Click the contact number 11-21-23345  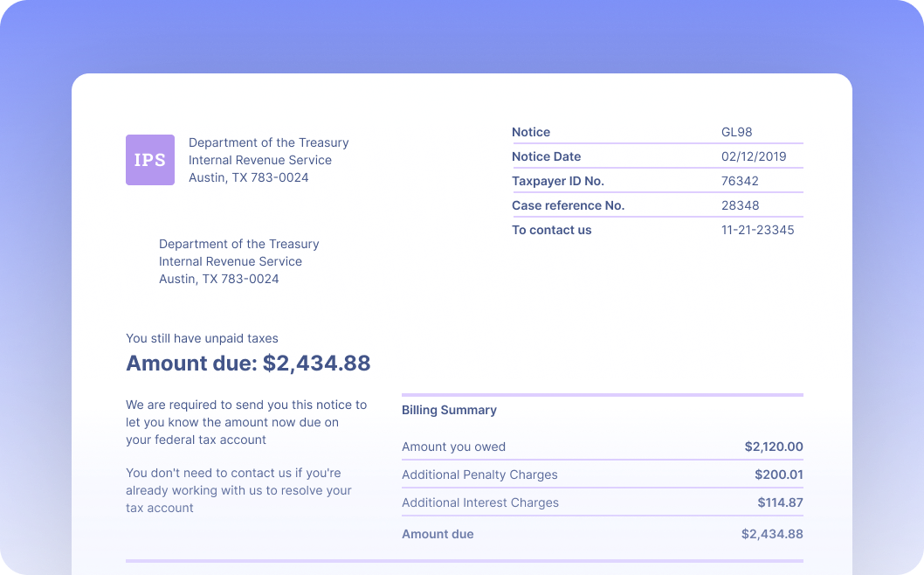tap(757, 230)
